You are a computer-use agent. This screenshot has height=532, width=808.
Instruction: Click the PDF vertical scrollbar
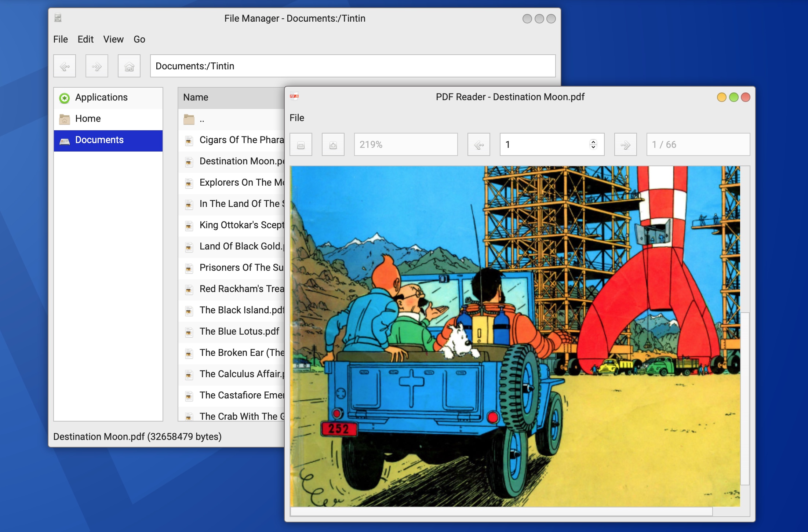pyautogui.click(x=745, y=398)
